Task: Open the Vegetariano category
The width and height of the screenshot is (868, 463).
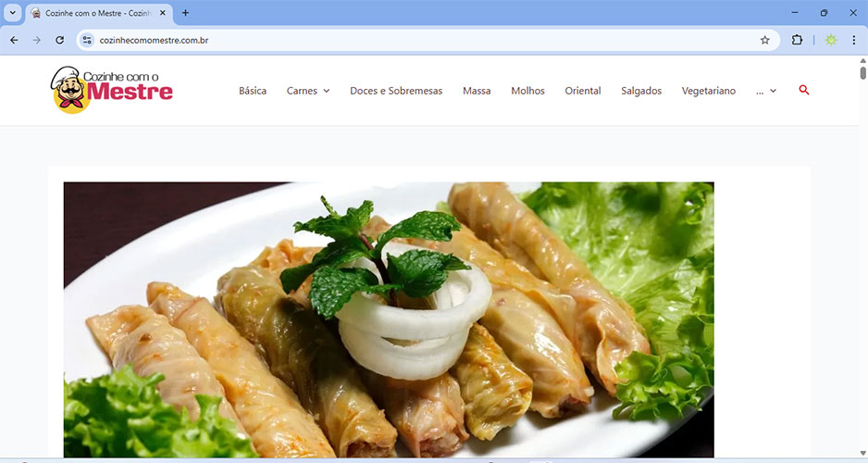Action: click(709, 91)
